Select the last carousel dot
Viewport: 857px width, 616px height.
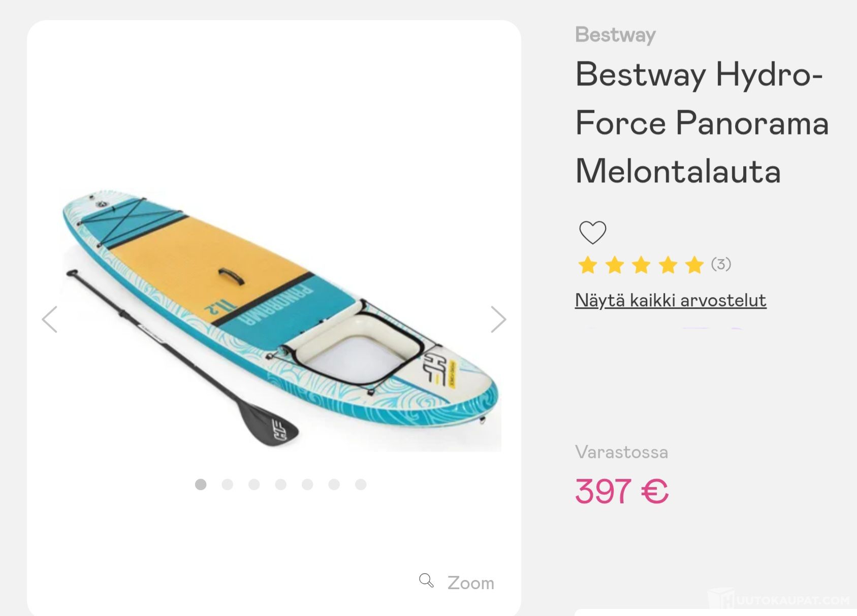click(361, 484)
